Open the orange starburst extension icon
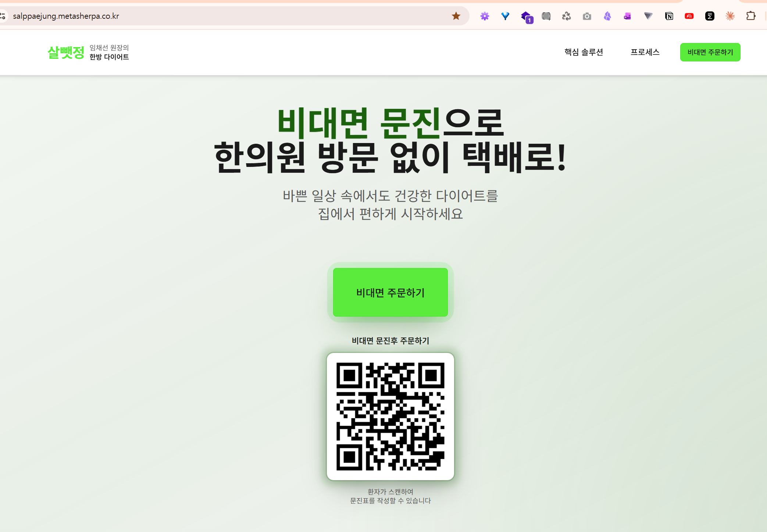 [x=730, y=16]
